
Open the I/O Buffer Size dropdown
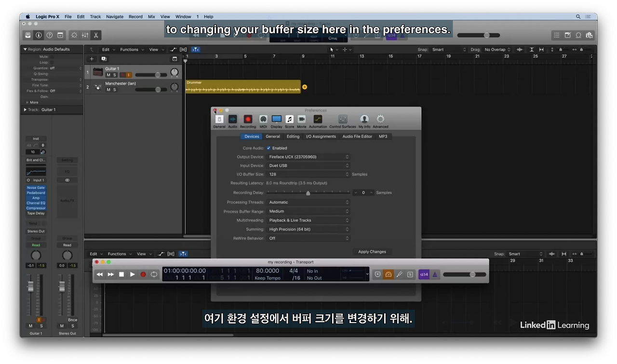[x=308, y=174]
